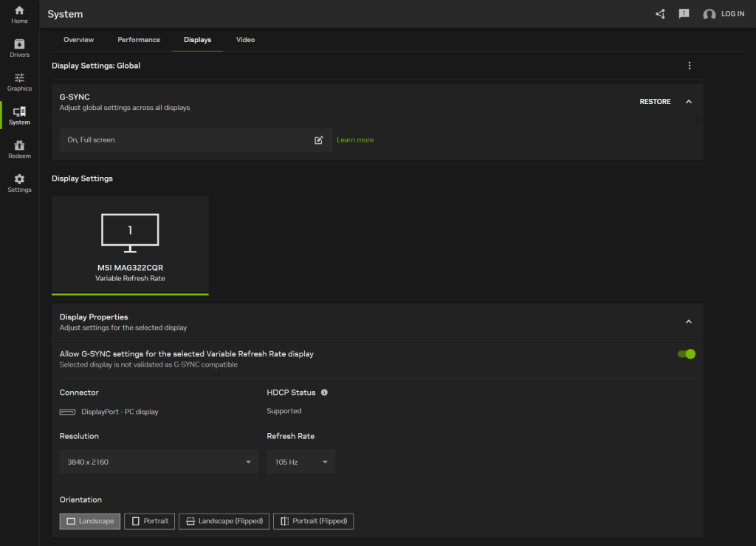Open the feedback icon in header

[684, 14]
